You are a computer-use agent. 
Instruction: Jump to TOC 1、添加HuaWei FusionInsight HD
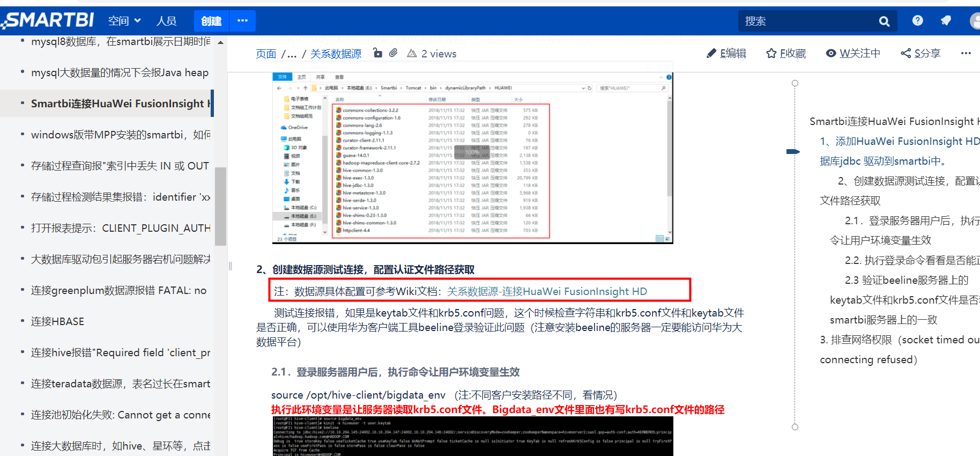point(900,151)
